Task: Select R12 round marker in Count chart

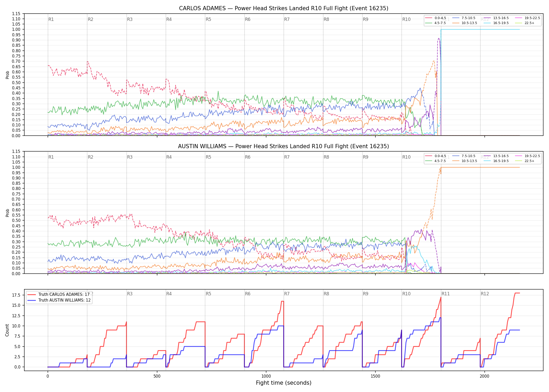Action: [485, 294]
